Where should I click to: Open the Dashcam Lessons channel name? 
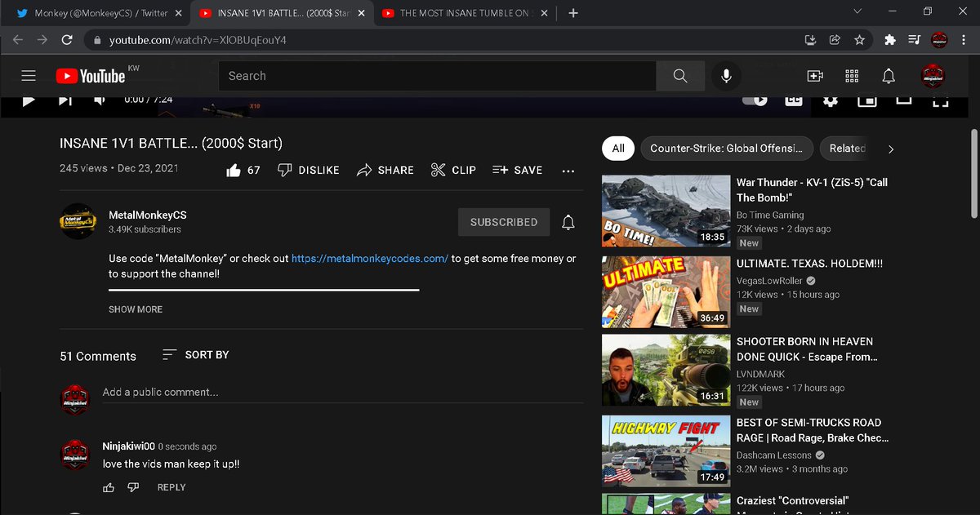point(774,455)
